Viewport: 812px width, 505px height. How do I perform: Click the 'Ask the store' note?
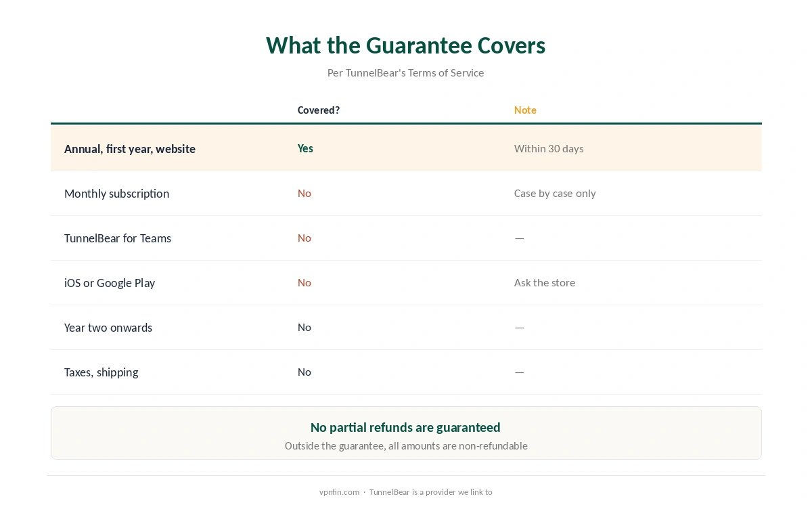click(545, 282)
